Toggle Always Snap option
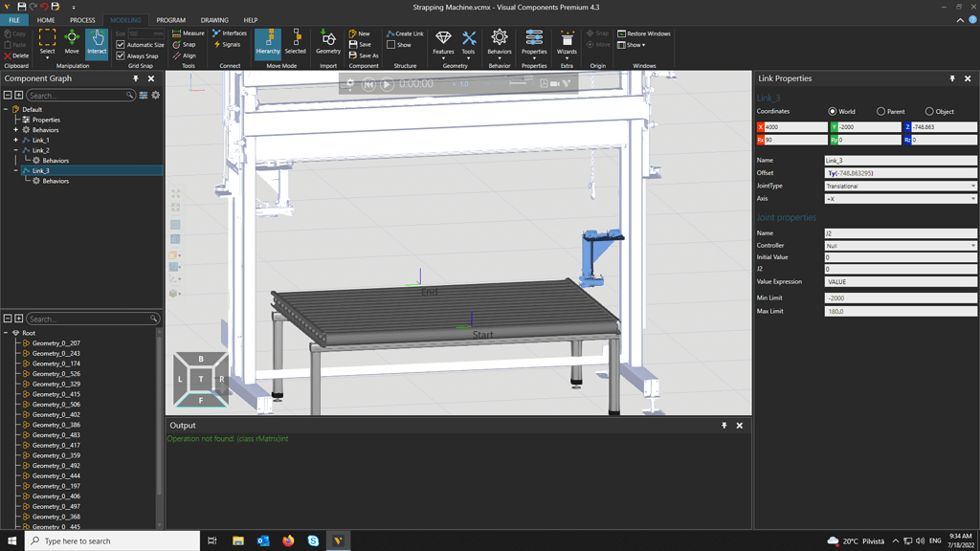Image resolution: width=980 pixels, height=551 pixels. [x=122, y=55]
